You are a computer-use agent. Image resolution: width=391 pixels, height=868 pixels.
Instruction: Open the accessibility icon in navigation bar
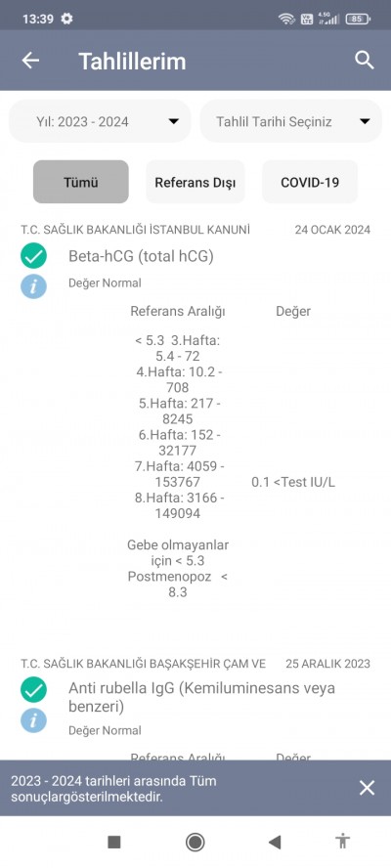click(x=343, y=842)
